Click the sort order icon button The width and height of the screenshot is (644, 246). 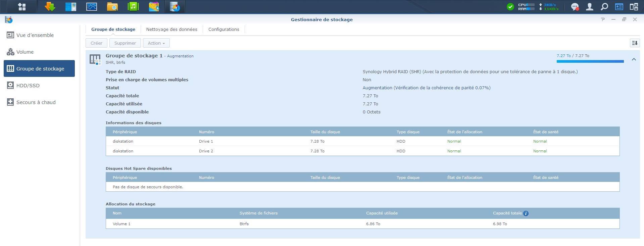click(635, 43)
